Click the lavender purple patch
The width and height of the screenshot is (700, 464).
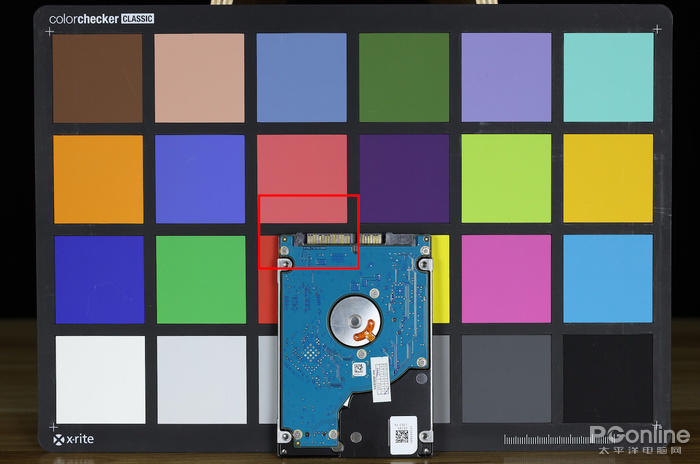pyautogui.click(x=506, y=77)
